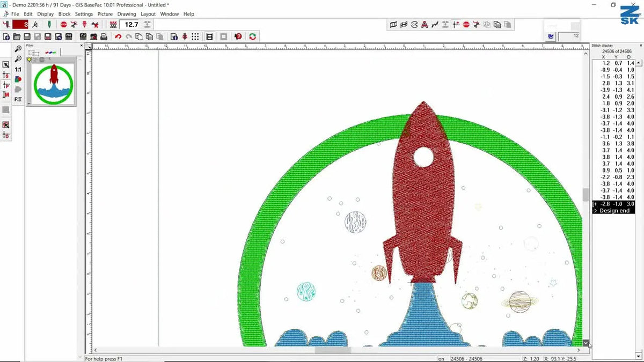644x362 pixels.
Task: Switch to the blocks outline Film tab
Action: [x=34, y=53]
